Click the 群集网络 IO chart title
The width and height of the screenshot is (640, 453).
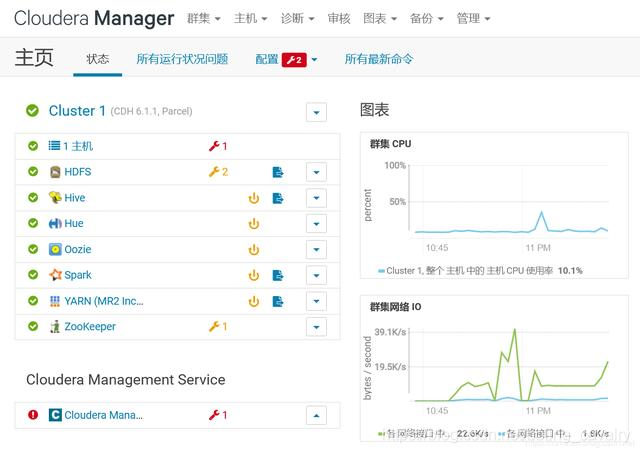click(395, 307)
